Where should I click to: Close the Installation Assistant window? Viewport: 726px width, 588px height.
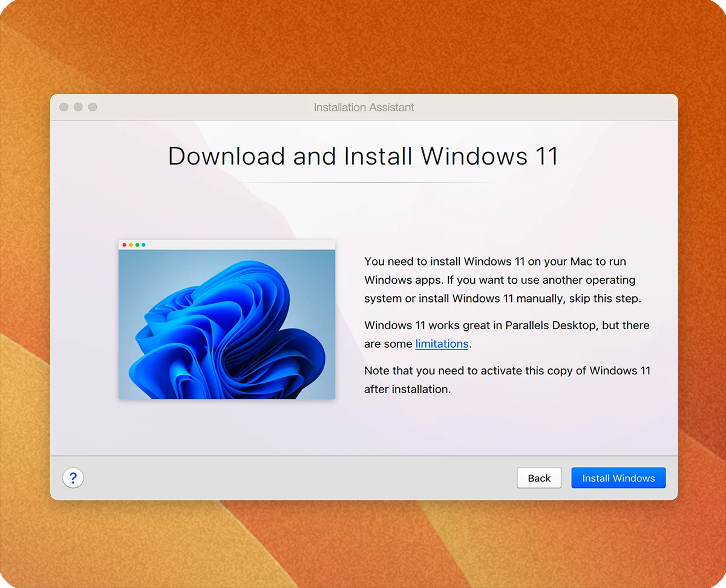click(x=64, y=107)
